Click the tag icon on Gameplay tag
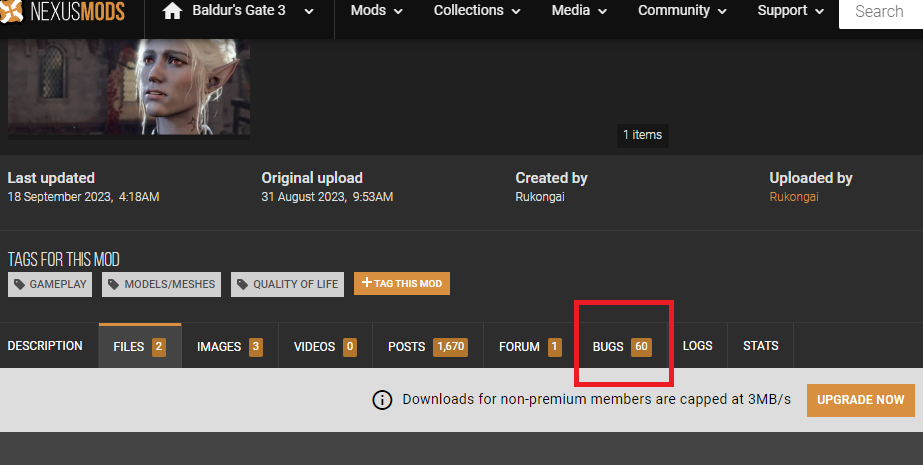This screenshot has height=465, width=923. 20,285
